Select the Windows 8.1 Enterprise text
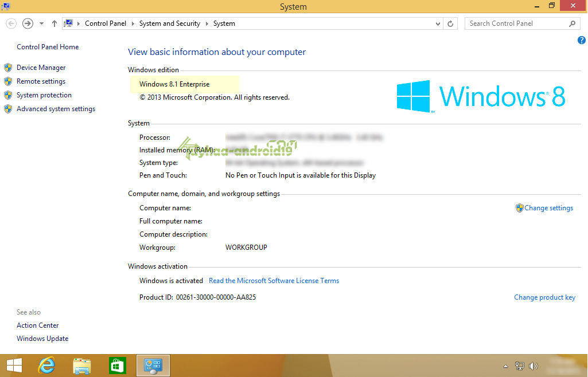Screen dimensions: 588x377 click(174, 84)
